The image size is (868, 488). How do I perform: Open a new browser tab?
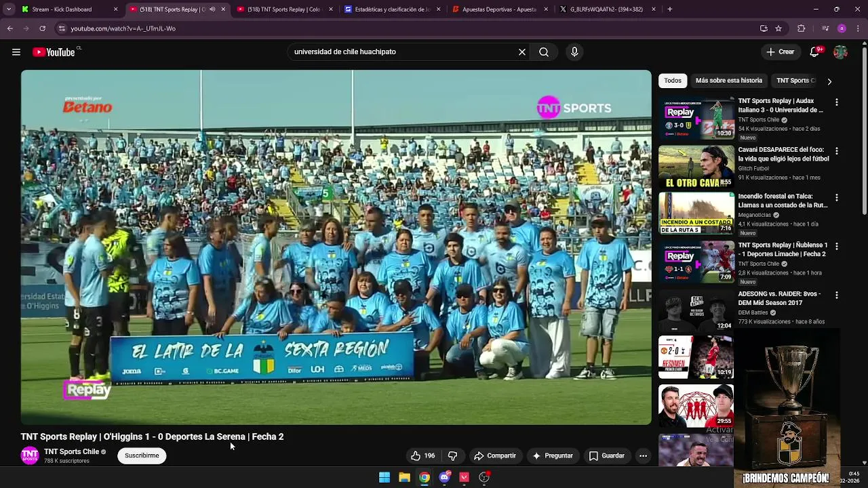coord(670,9)
